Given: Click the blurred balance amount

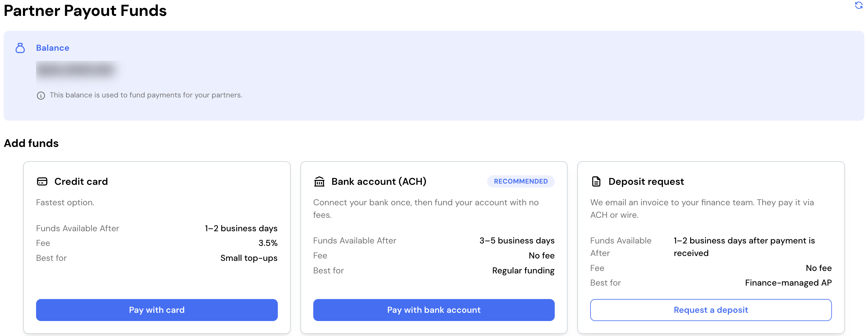Looking at the screenshot, I should 77,70.
